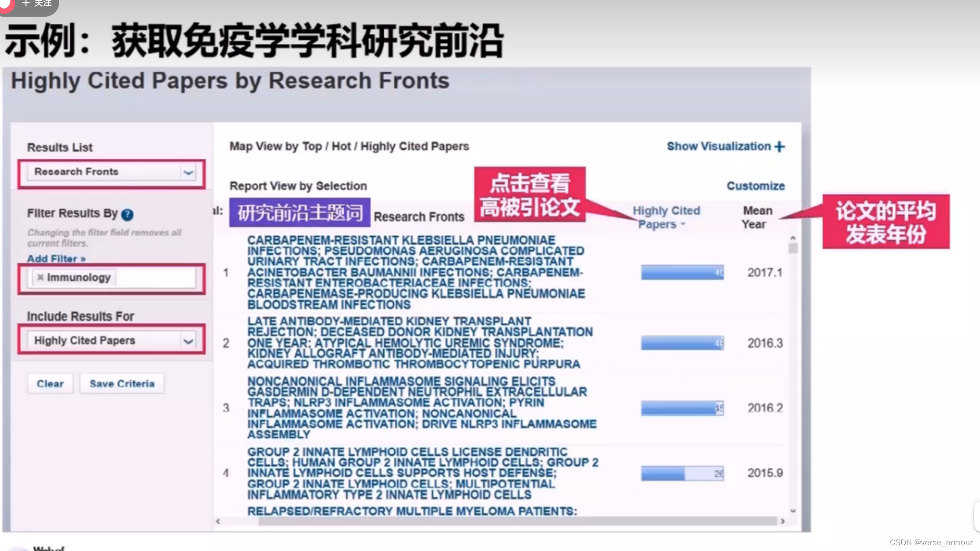The height and width of the screenshot is (551, 980).
Task: Open the Carbapenem-Resistant Klebsiella Pneumoniae research front
Action: 416,272
